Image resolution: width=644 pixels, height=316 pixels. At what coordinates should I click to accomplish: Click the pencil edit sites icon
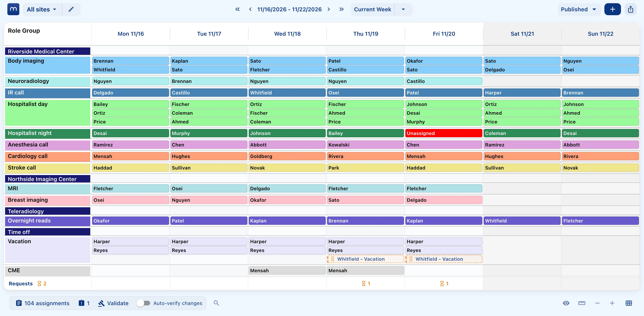pyautogui.click(x=71, y=9)
